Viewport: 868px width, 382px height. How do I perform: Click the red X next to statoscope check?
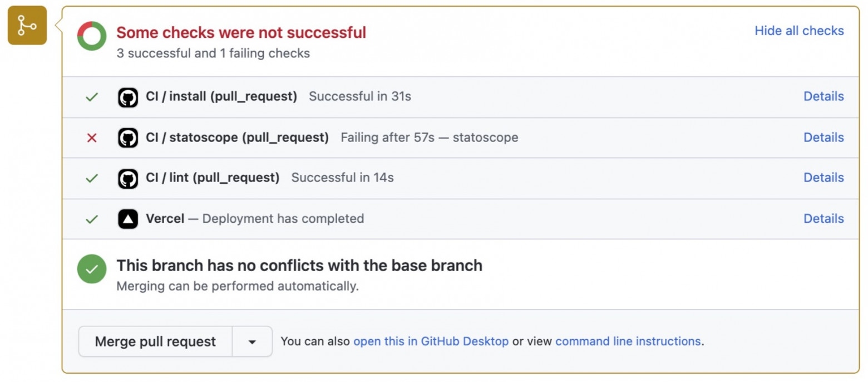(92, 137)
